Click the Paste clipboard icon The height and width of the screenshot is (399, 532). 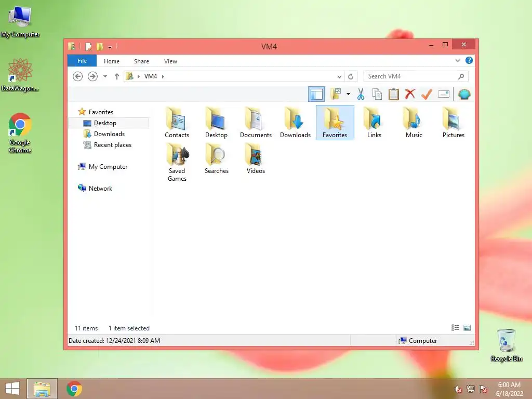[394, 94]
